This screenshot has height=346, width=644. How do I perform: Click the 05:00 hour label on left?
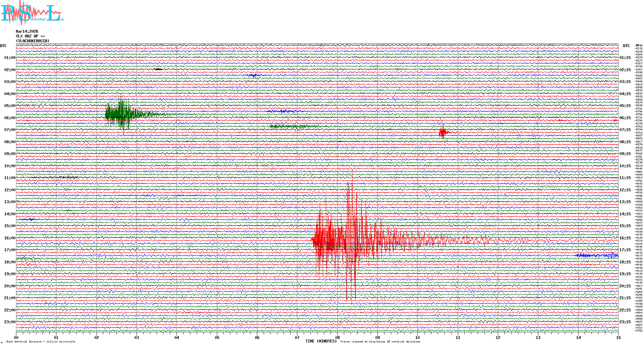(10, 106)
